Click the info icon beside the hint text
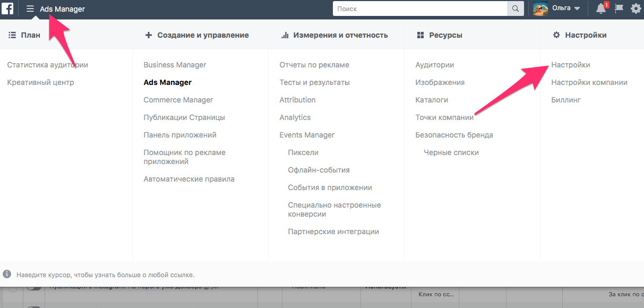The image size is (644, 308). pyautogui.click(x=7, y=275)
